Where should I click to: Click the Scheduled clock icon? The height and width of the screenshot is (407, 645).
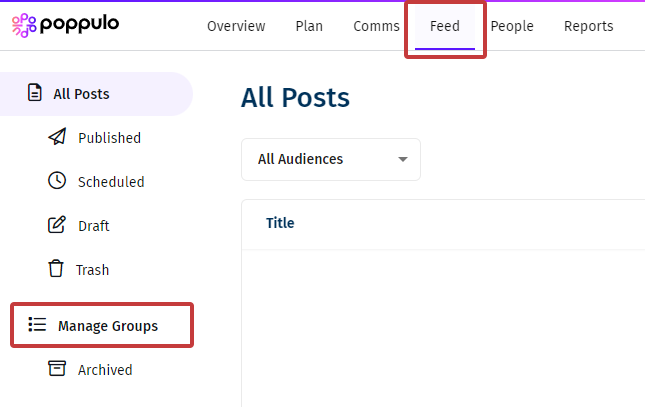click(x=57, y=181)
